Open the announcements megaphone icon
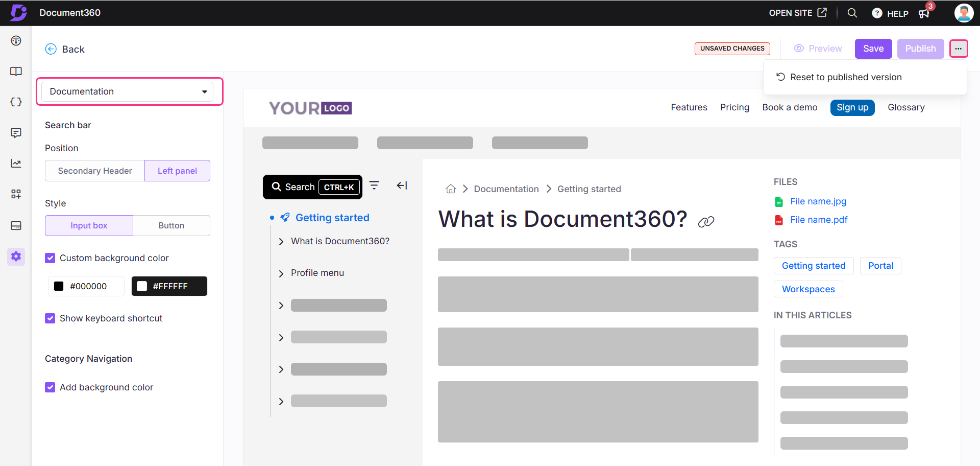Screen dimensions: 980x466 pos(924,13)
